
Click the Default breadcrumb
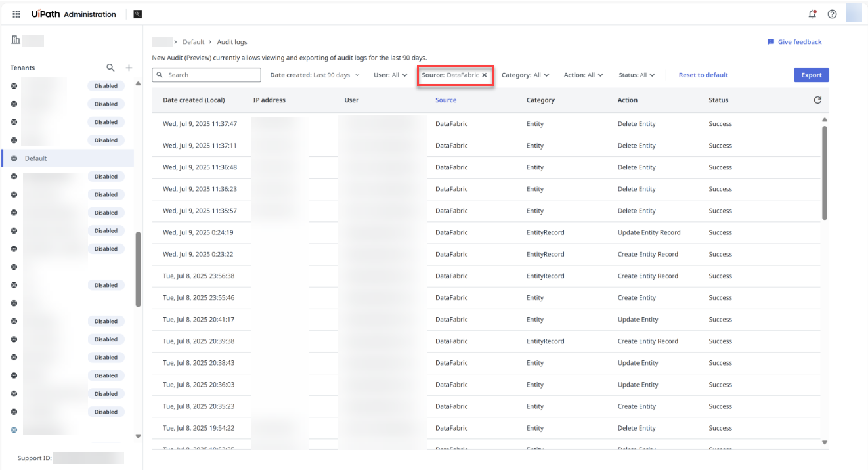click(194, 42)
